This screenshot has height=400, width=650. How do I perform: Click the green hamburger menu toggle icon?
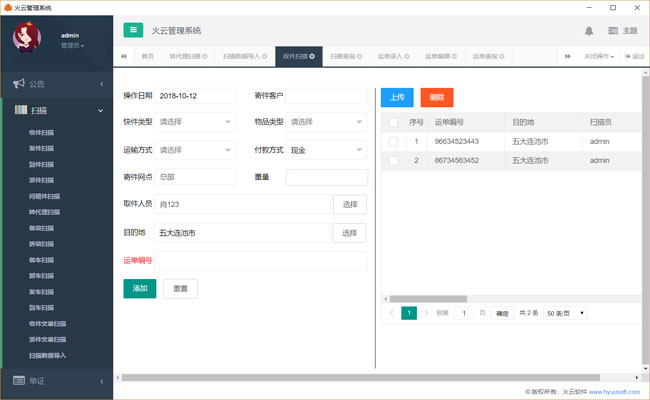point(133,30)
